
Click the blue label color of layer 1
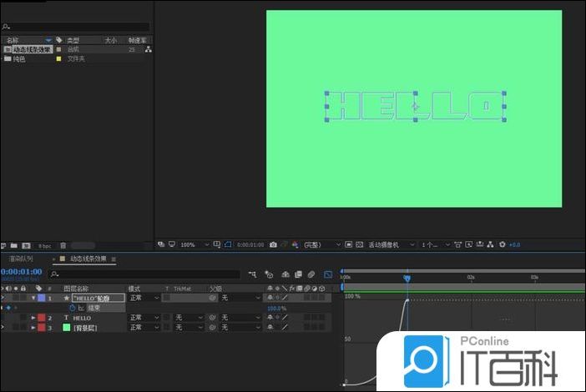(42, 298)
